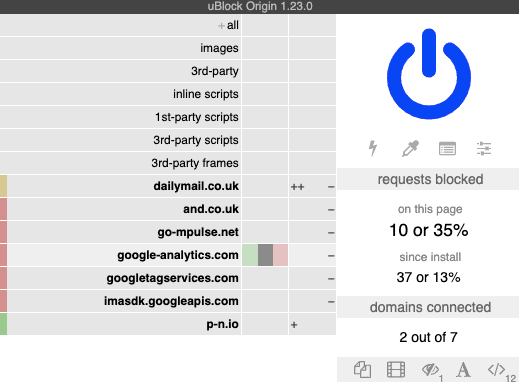Toggle JavaScript disabling code icon

coord(497,370)
